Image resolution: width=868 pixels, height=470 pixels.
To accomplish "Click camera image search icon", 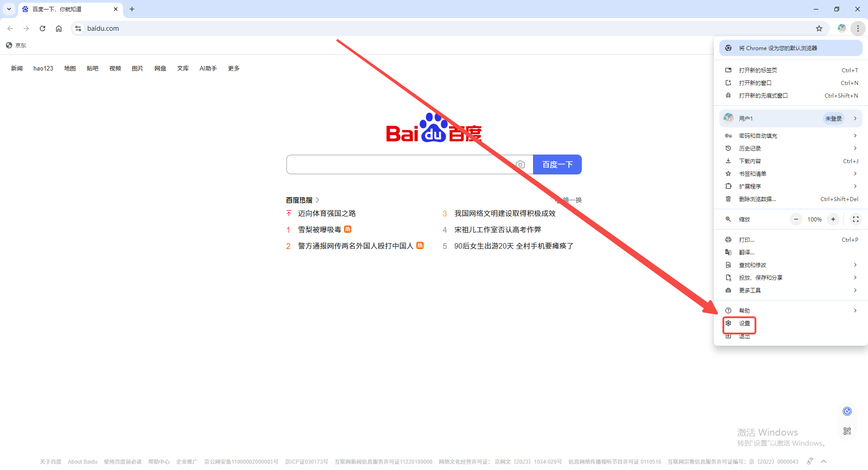I will (520, 164).
